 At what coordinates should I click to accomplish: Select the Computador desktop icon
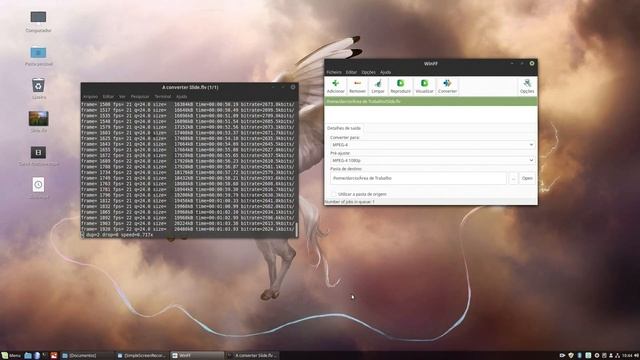point(38,18)
